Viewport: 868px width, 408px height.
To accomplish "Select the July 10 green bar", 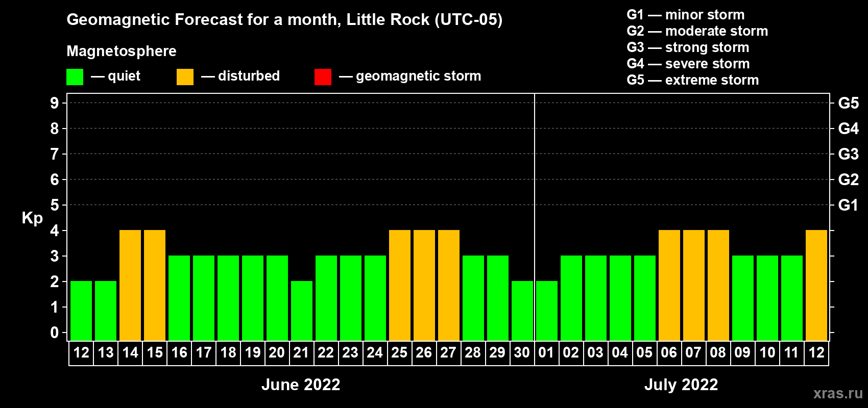I will [767, 298].
